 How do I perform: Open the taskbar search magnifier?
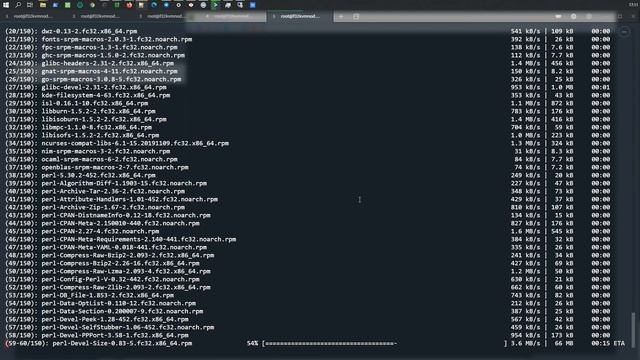(x=18, y=5)
